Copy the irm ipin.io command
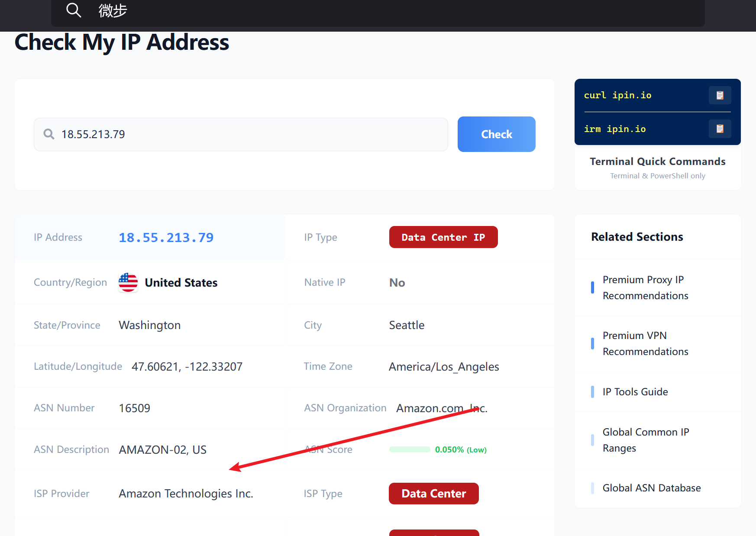The image size is (756, 536). (x=720, y=129)
